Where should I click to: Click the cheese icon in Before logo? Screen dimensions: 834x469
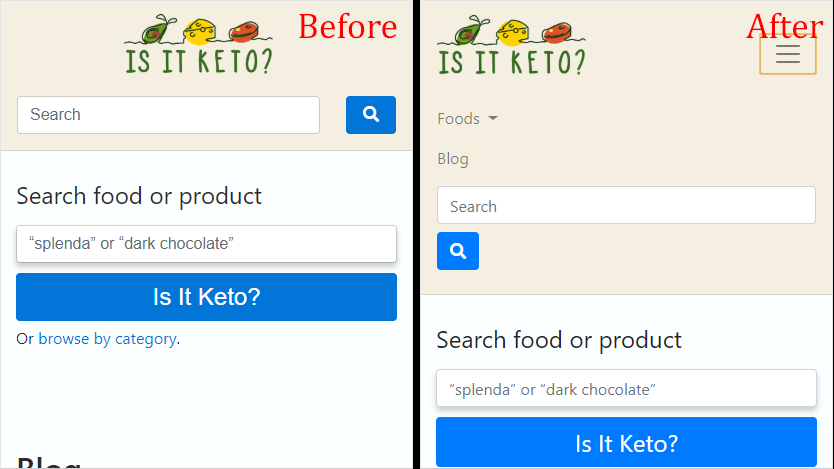tap(199, 31)
